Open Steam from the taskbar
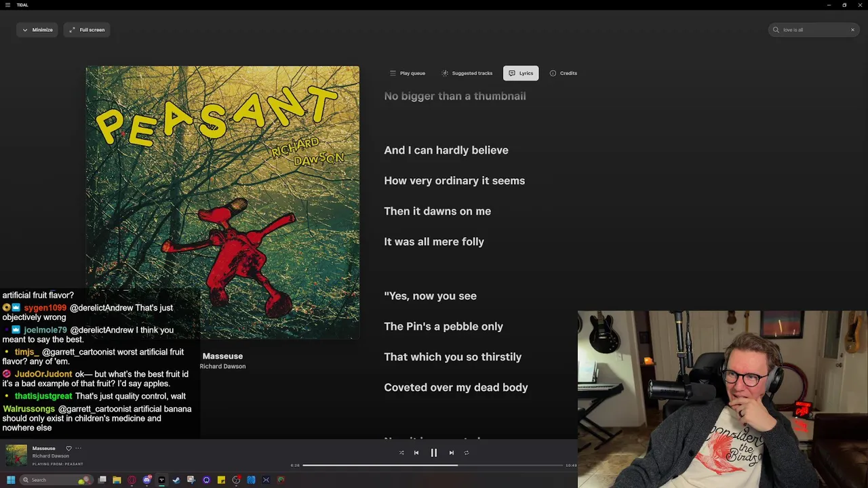 (x=177, y=480)
